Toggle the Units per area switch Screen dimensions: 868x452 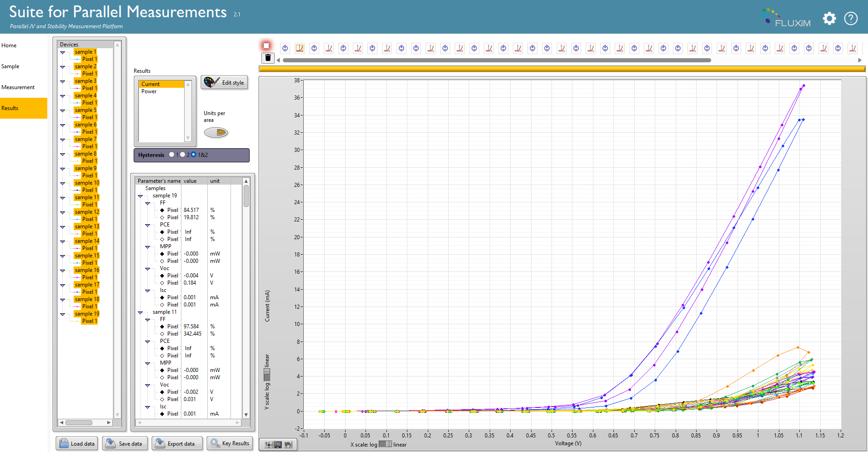[x=216, y=132]
